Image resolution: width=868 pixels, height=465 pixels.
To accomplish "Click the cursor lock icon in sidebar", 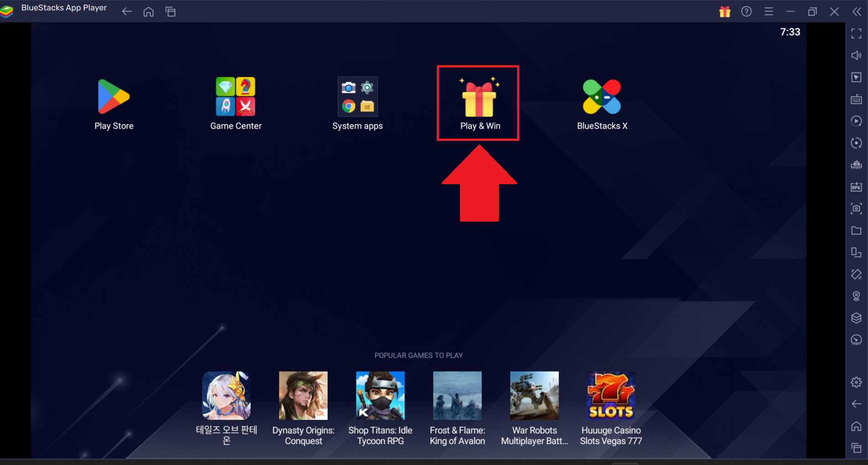I will (856, 77).
